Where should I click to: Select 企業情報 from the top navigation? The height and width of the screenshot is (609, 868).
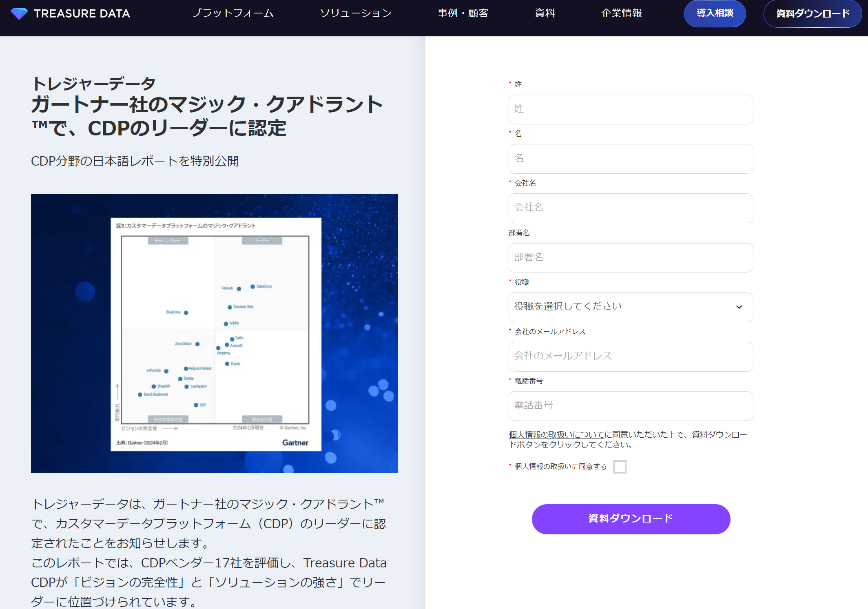click(621, 13)
